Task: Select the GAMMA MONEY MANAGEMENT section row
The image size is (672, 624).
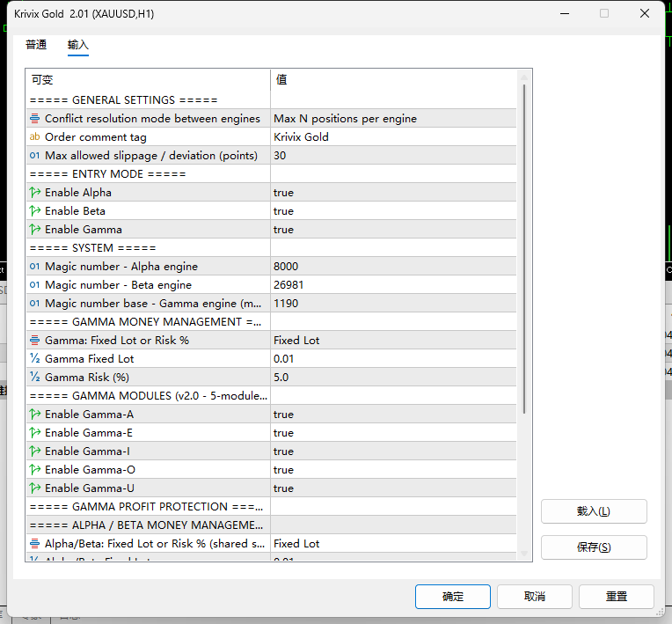Action: 271,321
